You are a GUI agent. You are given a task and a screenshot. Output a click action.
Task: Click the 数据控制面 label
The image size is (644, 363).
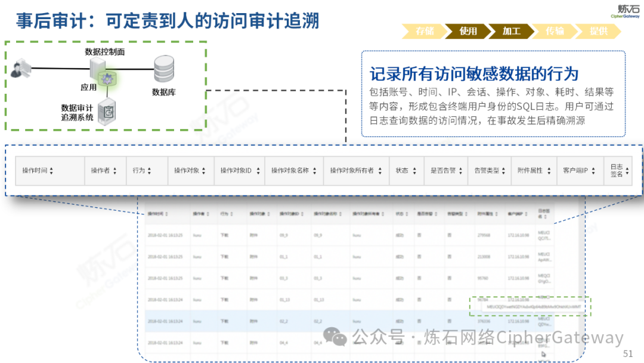pos(105,52)
